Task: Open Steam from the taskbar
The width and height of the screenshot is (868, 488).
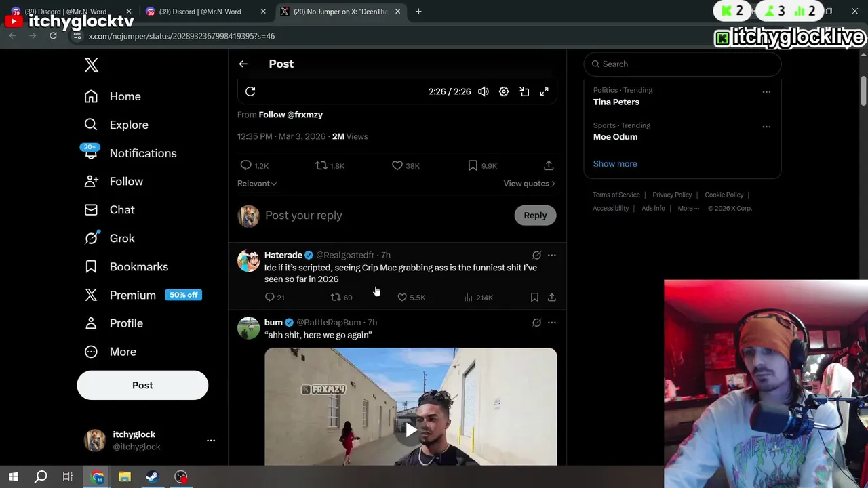Action: coord(152,476)
